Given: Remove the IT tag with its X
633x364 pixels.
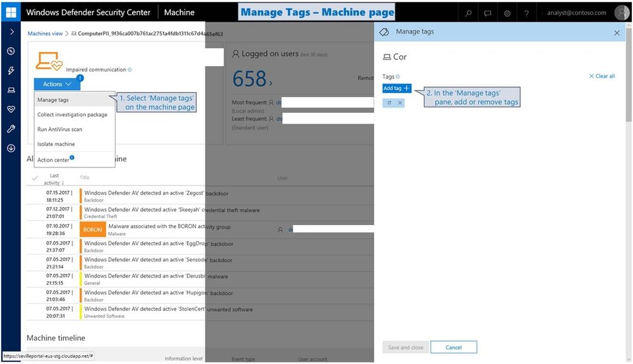Looking at the screenshot, I should 400,103.
